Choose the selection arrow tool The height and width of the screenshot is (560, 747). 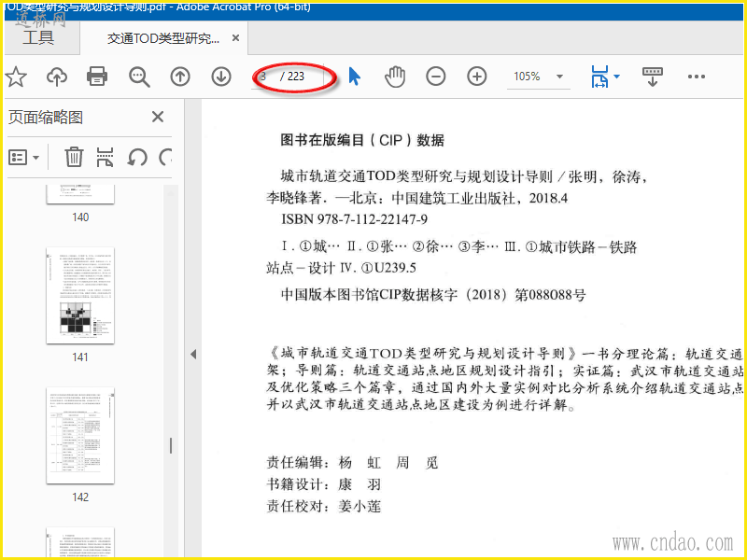(354, 77)
